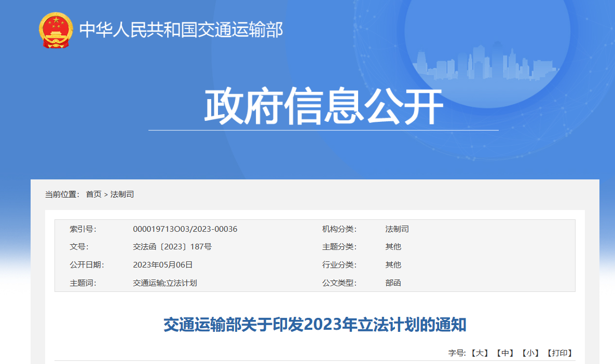Click the 中华人民共和国交通运输部 site title
Viewport: 615px width, 364px height.
tap(181, 30)
